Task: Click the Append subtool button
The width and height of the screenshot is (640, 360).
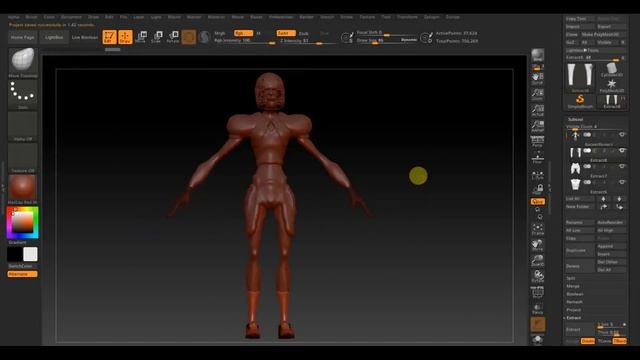Action: point(611,247)
